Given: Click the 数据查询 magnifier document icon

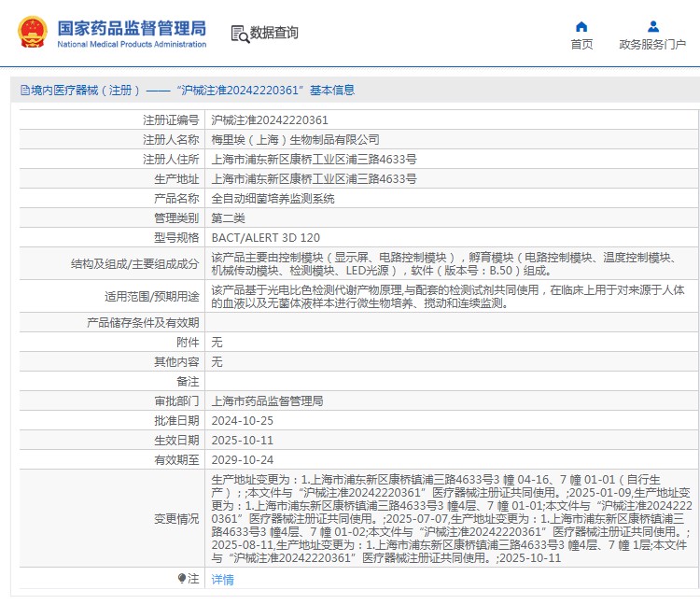Looking at the screenshot, I should point(240,34).
